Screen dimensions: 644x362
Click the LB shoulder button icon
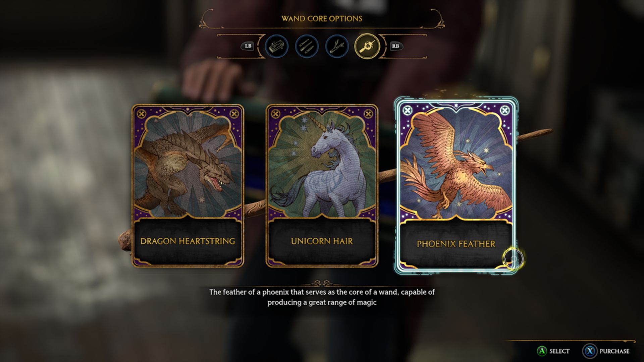tap(248, 46)
